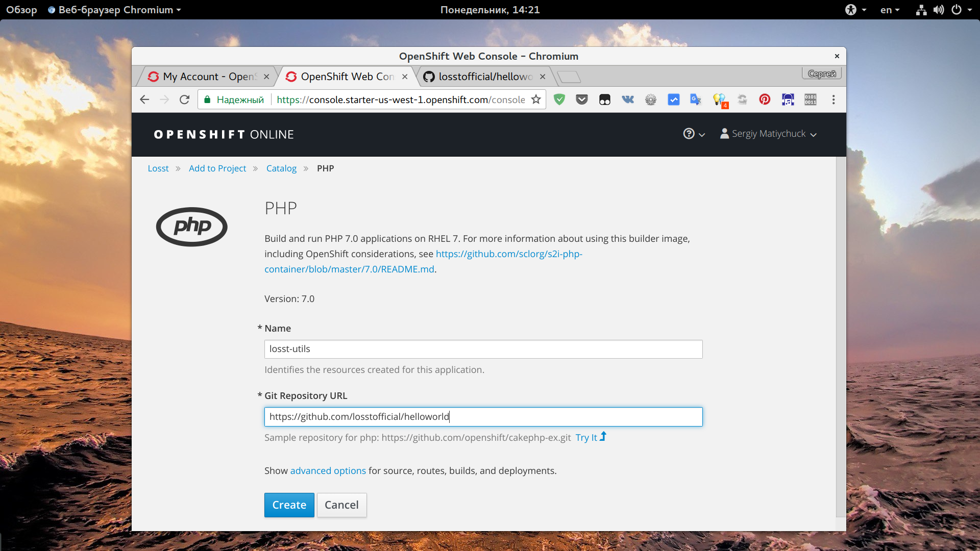The height and width of the screenshot is (551, 980).
Task: Open the advanced options link
Action: click(328, 470)
